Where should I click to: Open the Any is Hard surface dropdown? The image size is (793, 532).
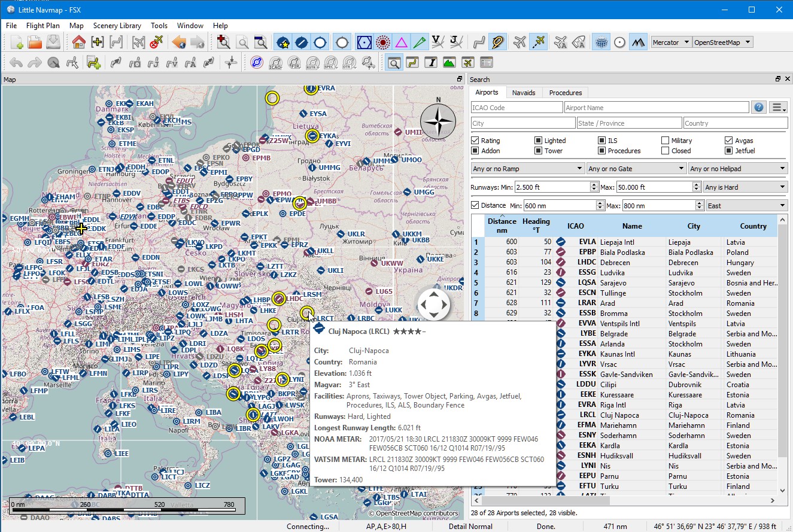point(746,187)
